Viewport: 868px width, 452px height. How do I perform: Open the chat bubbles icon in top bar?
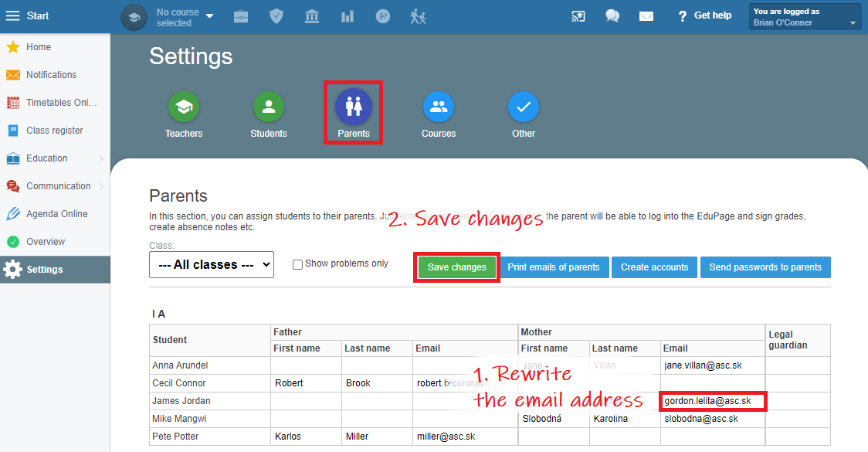coord(612,16)
